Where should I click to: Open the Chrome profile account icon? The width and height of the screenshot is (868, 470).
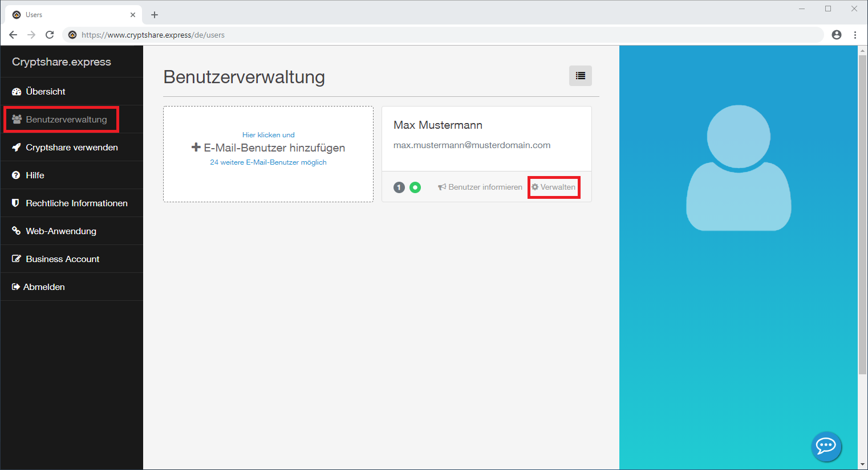(x=836, y=35)
